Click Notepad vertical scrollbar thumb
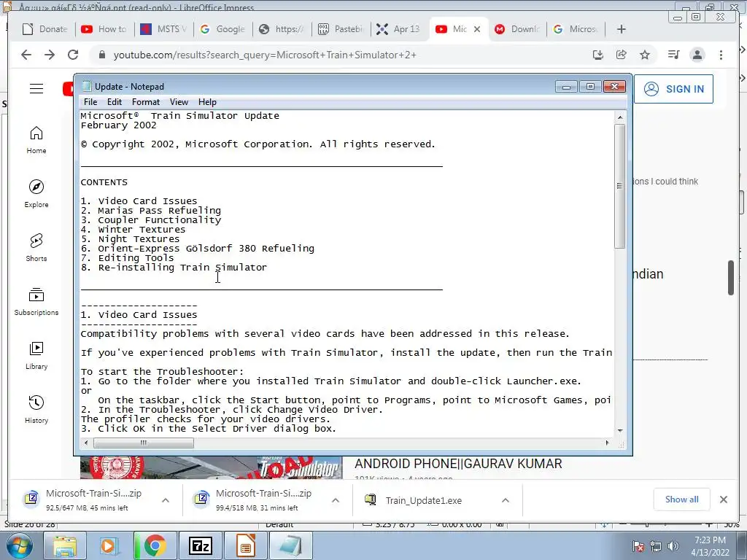747x560 pixels. pos(620,186)
